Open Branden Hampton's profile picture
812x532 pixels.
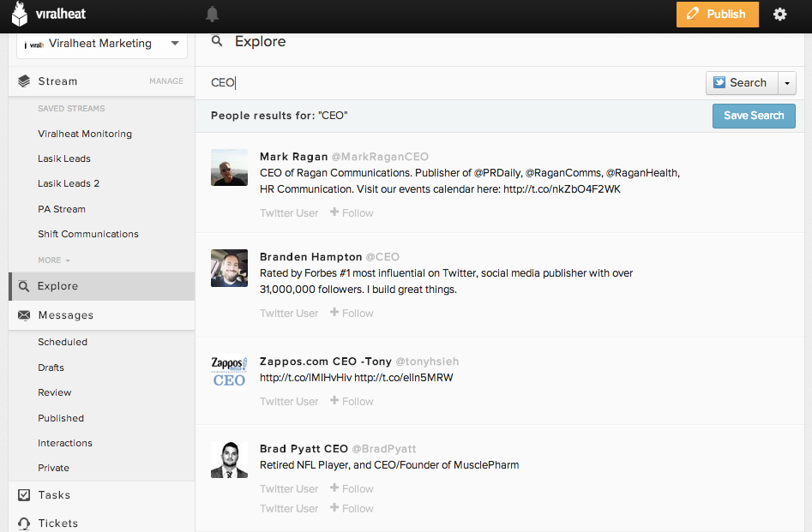coord(229,267)
